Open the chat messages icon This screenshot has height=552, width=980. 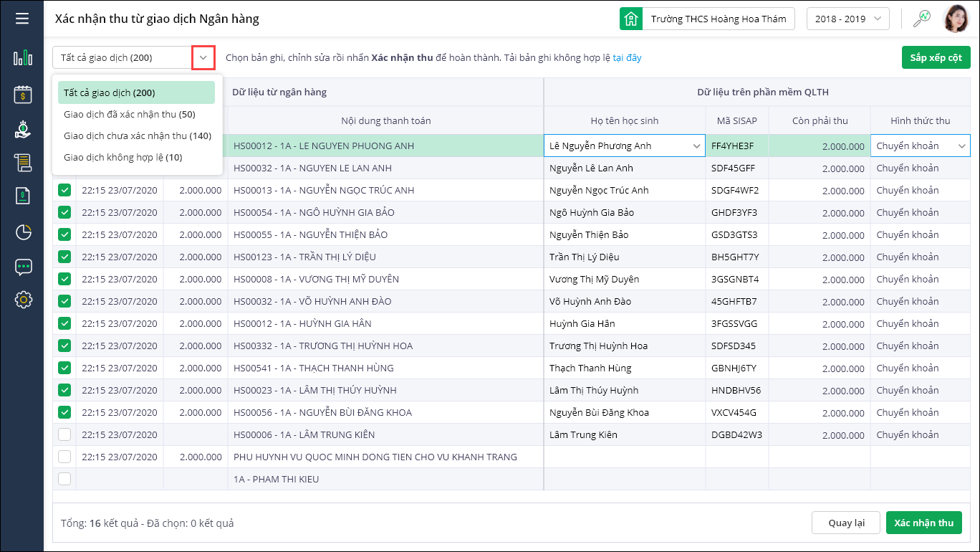(23, 267)
